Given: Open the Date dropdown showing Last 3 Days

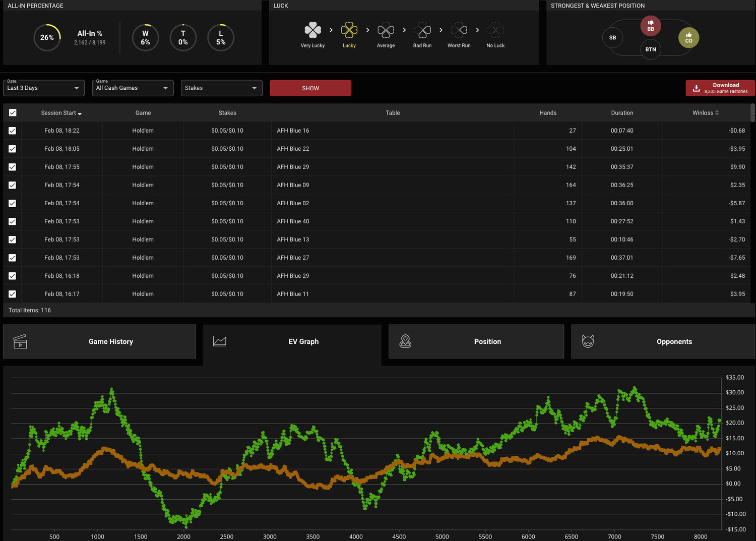Looking at the screenshot, I should click(44, 88).
